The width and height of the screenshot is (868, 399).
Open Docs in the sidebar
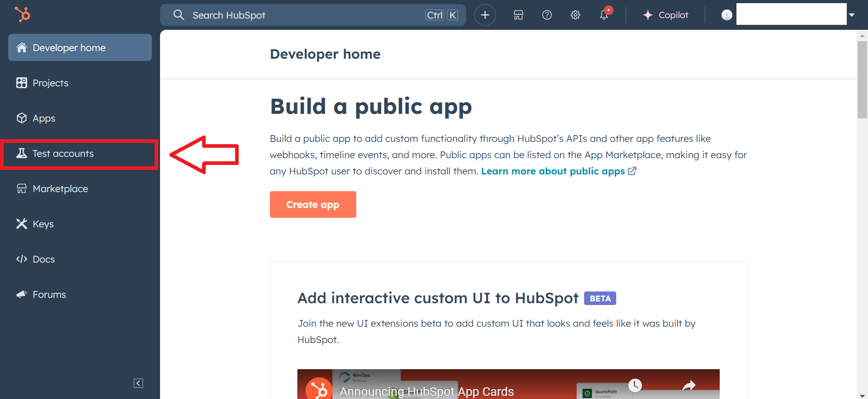[80, 259]
